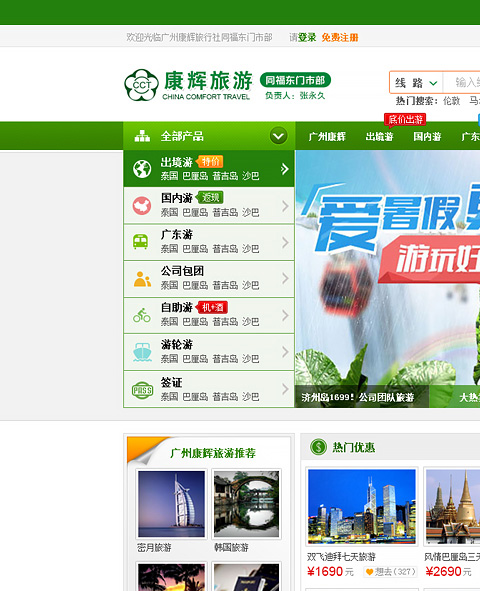The image size is (480, 591).
Task: Click the PASS stamp icon for 签证
Action: [x=142, y=390]
